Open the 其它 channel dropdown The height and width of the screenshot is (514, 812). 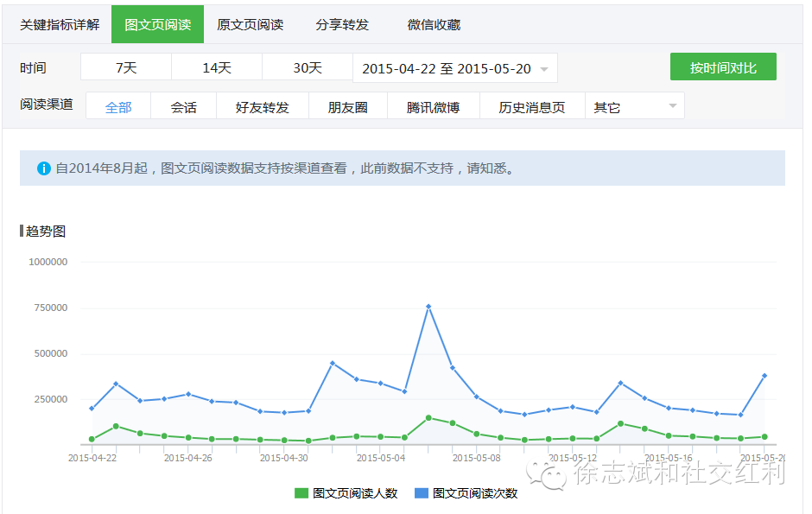tap(634, 106)
